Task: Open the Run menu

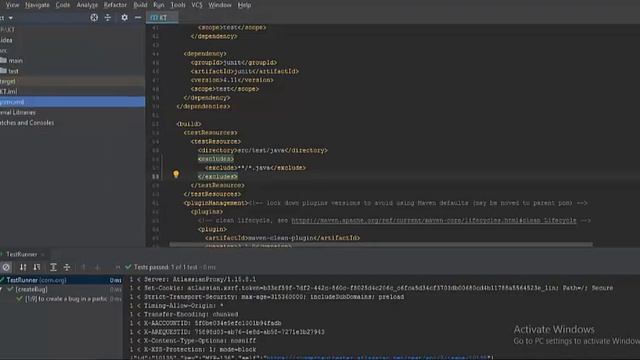Action: click(159, 5)
